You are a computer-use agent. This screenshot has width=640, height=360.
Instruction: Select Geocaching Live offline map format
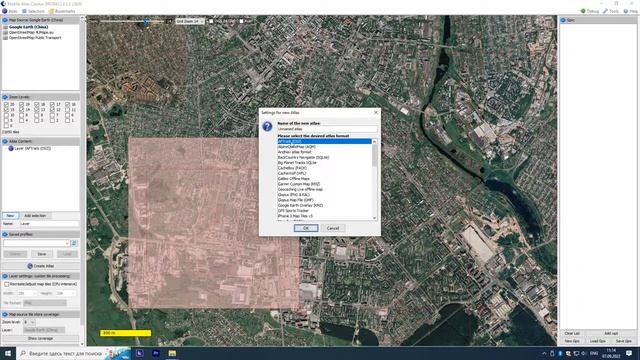tap(324, 189)
